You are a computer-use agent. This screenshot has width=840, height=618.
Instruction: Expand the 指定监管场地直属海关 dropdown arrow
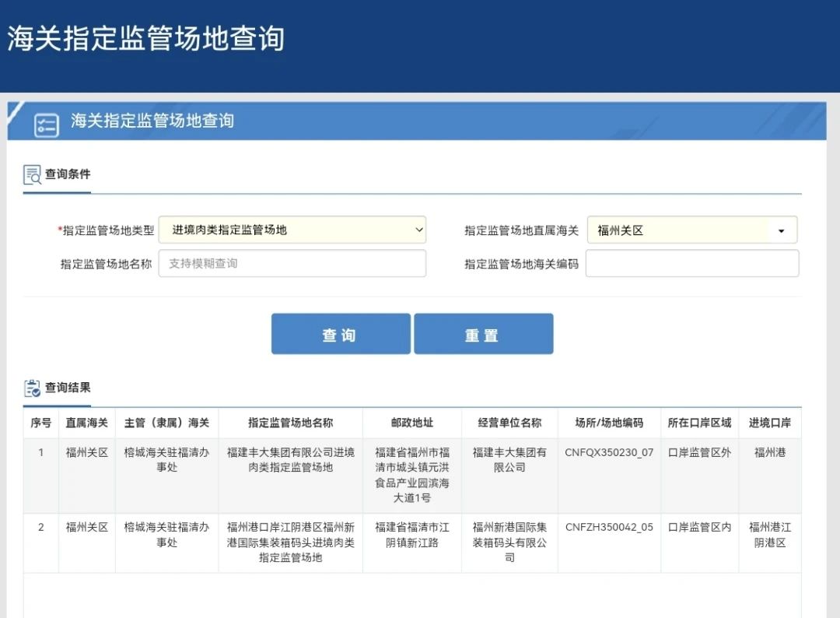click(781, 230)
